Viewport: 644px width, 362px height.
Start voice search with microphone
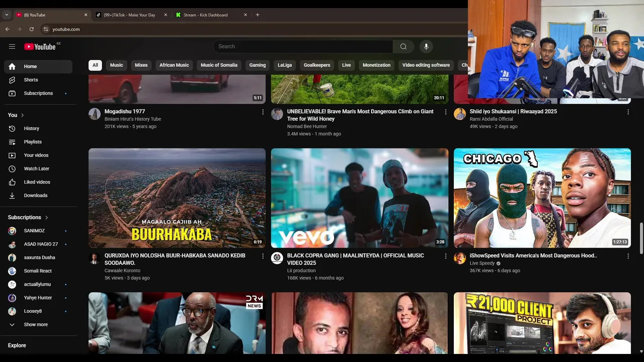pyautogui.click(x=426, y=46)
